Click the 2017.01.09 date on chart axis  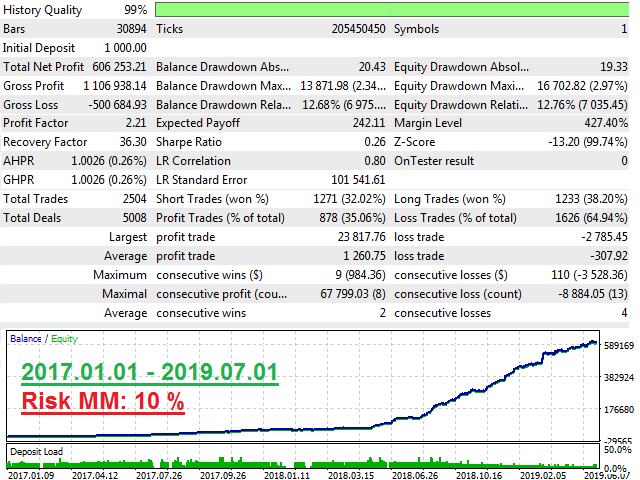pos(28,474)
